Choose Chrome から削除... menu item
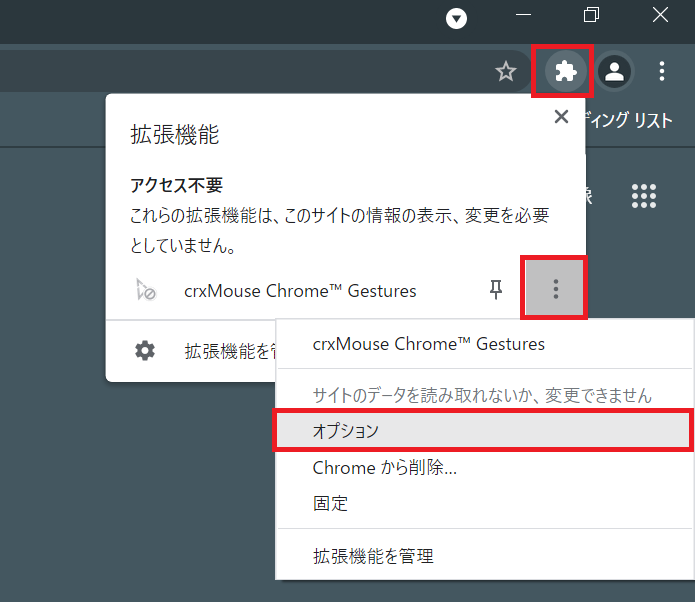This screenshot has height=602, width=695. click(485, 468)
